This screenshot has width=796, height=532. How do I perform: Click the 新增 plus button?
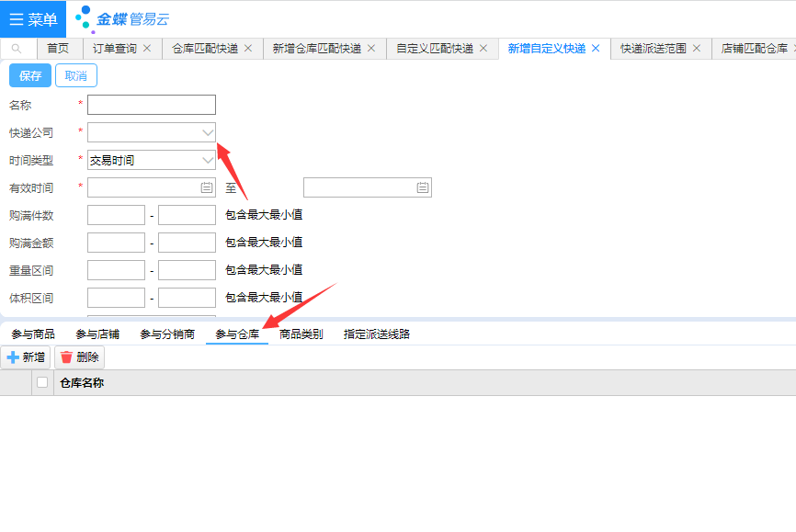pyautogui.click(x=26, y=357)
